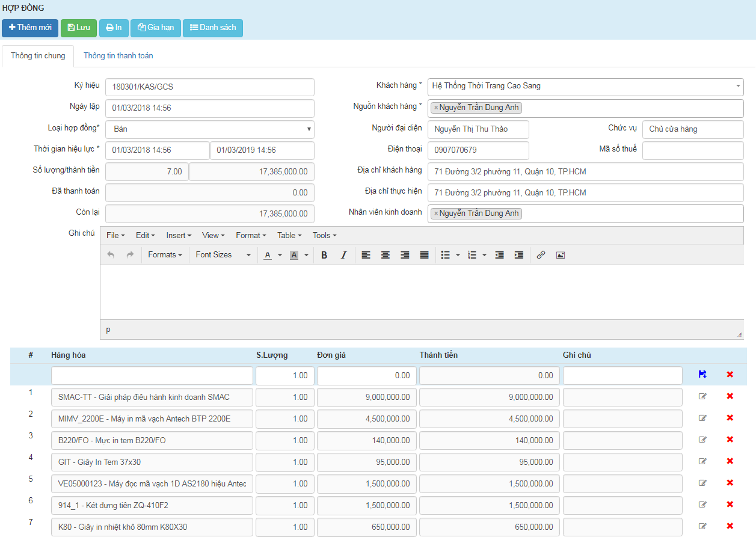Expand bullet list style options arrow
The height and width of the screenshot is (549, 756).
pos(458,255)
